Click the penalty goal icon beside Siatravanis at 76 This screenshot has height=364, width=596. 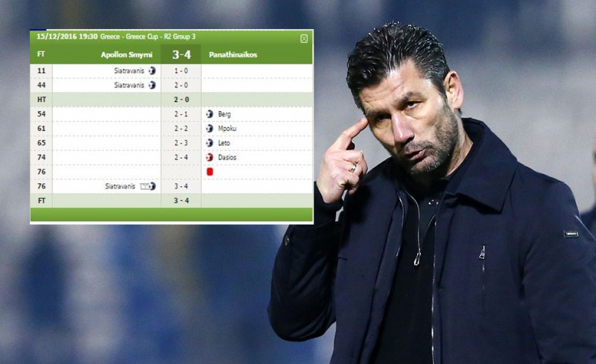pos(148,186)
